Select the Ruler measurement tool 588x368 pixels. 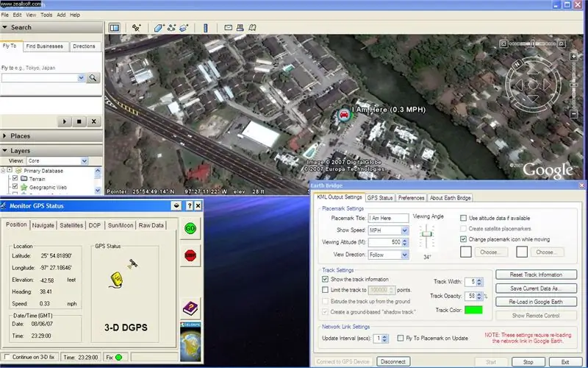[x=206, y=28]
